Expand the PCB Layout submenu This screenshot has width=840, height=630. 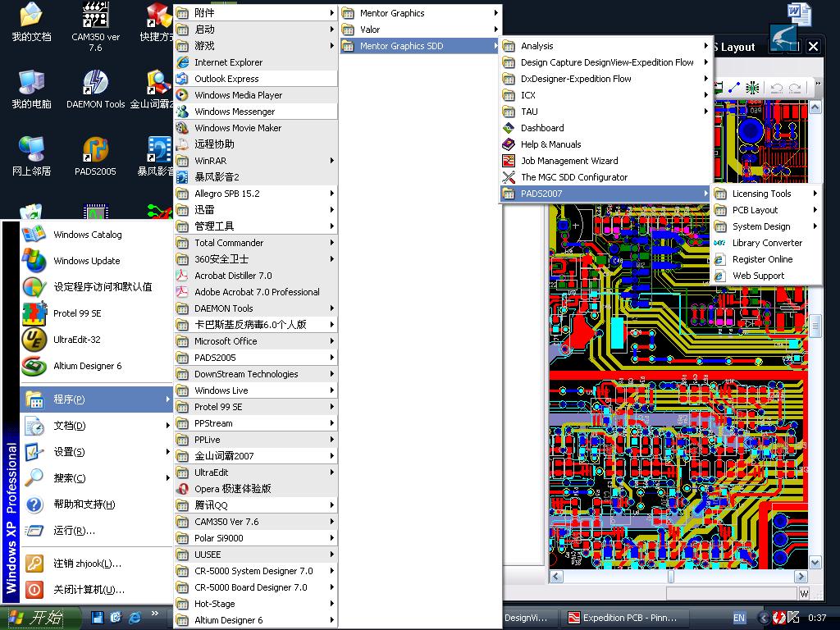point(766,210)
